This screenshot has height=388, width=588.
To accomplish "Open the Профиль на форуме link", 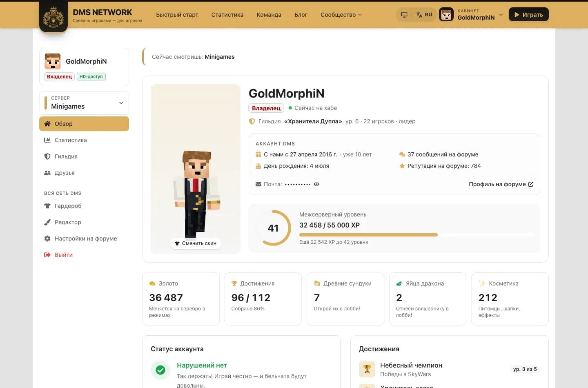I will coord(501,184).
